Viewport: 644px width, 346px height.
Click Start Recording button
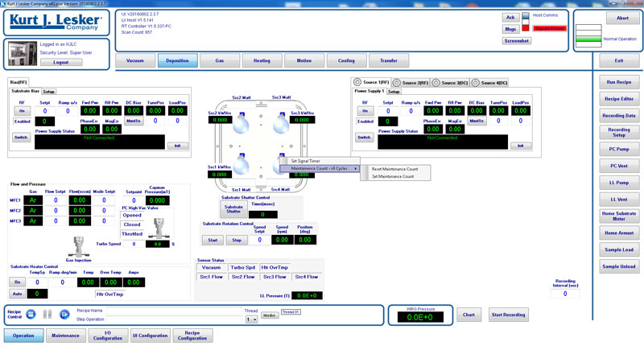tap(509, 315)
